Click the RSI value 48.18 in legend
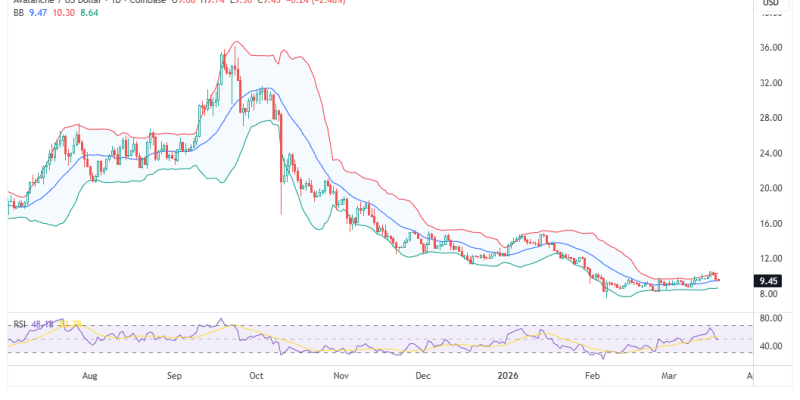Screen dimensions: 800x400 [44, 324]
